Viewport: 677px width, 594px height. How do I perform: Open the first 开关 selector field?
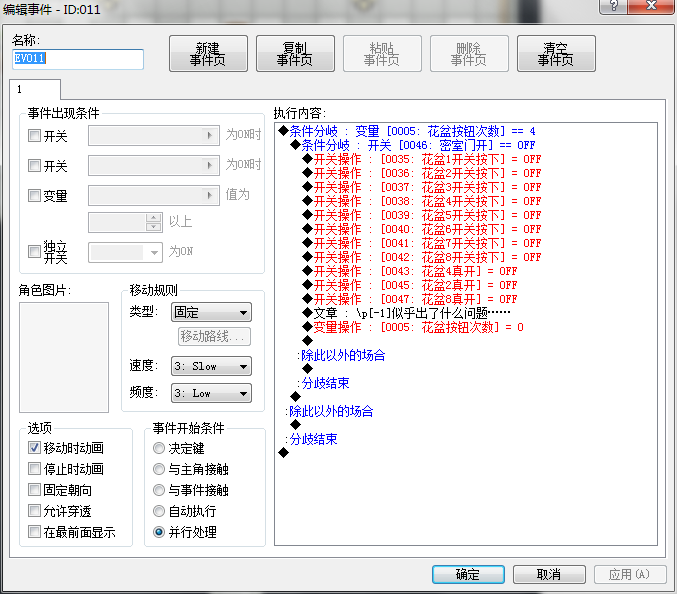coord(154,136)
